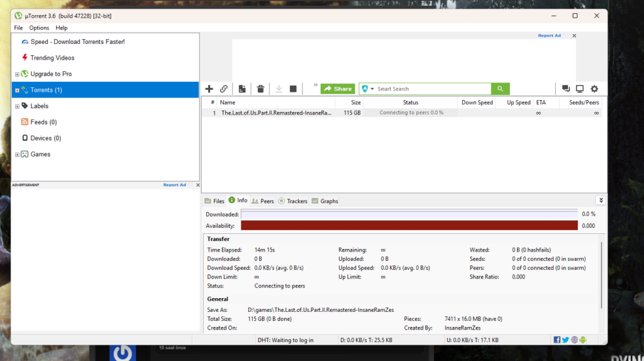
Task: Open the search provider shield dropdown
Action: pos(367,89)
